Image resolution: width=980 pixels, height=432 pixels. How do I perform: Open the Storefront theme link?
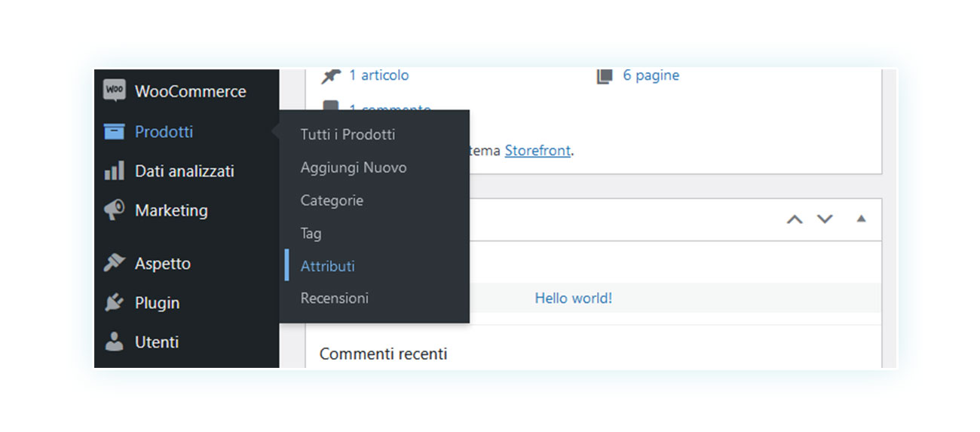[x=537, y=150]
